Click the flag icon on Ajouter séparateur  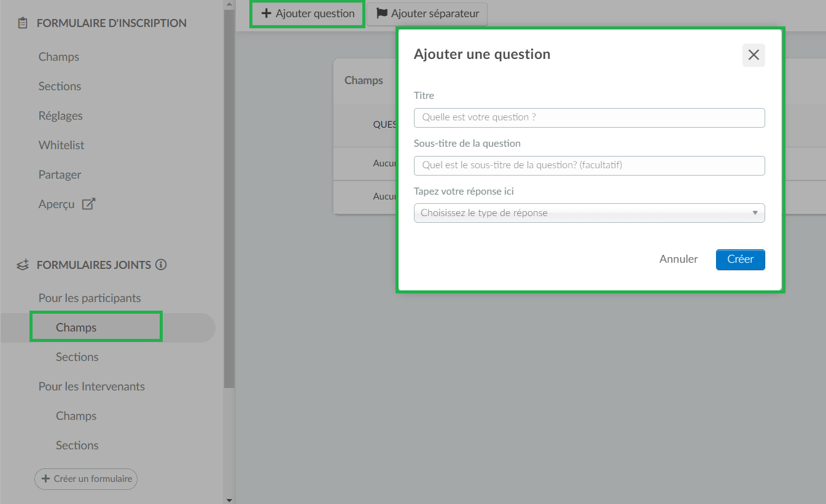point(381,13)
